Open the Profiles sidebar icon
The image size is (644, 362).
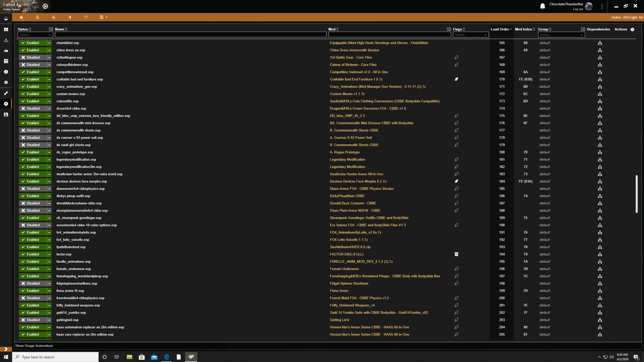[x=6, y=29]
